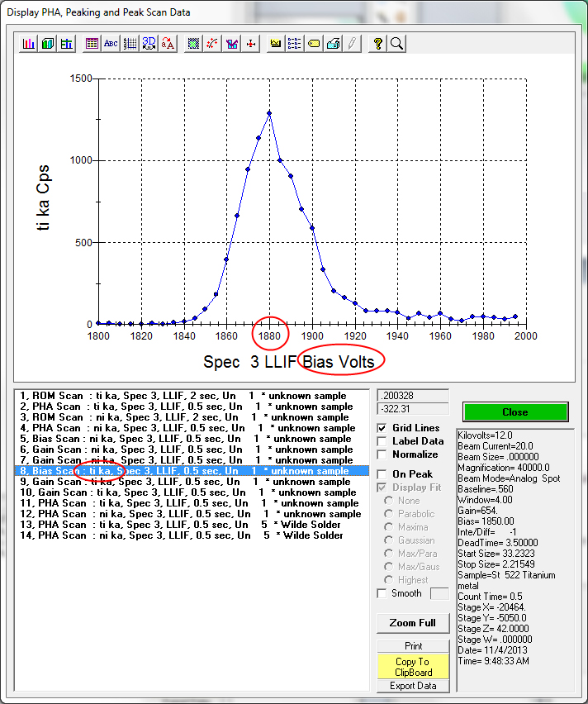
Task: Click the magnifying glass zoom icon
Action: pyautogui.click(x=396, y=44)
